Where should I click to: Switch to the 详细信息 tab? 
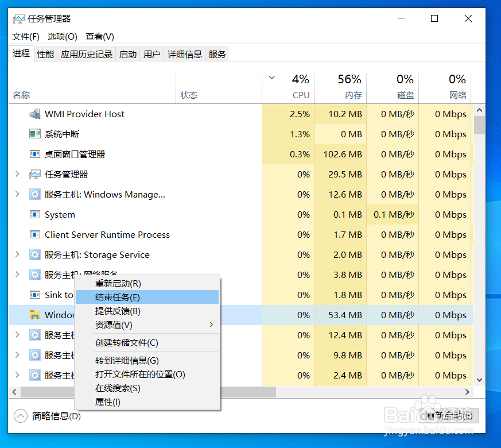point(185,55)
